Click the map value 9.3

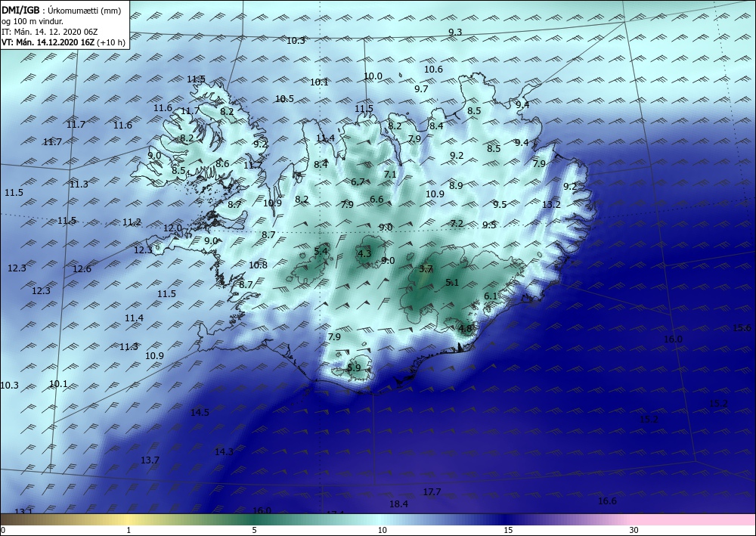[455, 33]
